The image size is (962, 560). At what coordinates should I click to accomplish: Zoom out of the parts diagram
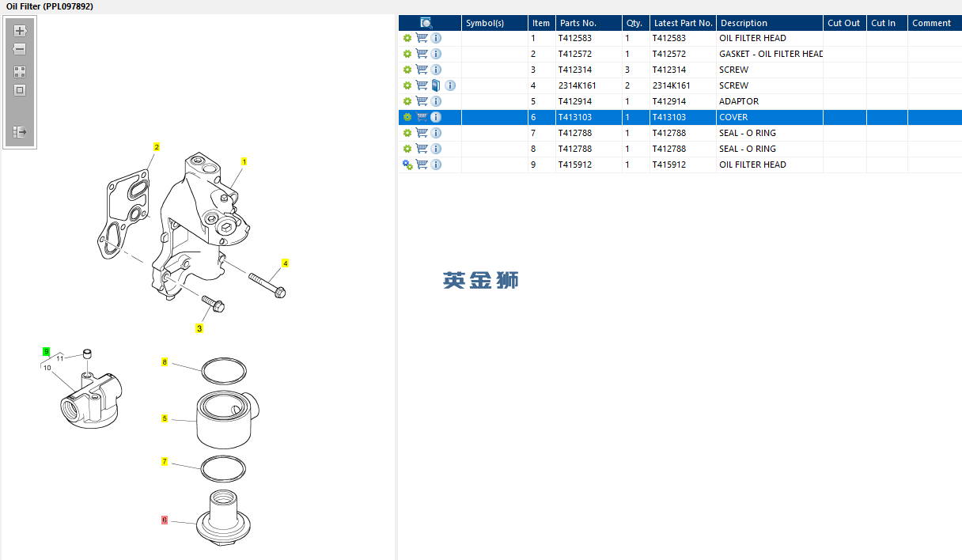pyautogui.click(x=21, y=49)
